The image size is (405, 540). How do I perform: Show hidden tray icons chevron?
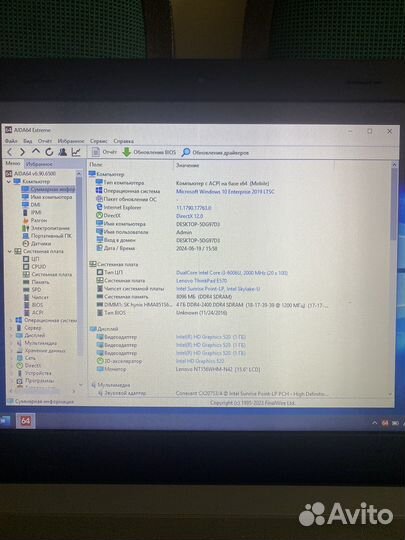[375, 423]
